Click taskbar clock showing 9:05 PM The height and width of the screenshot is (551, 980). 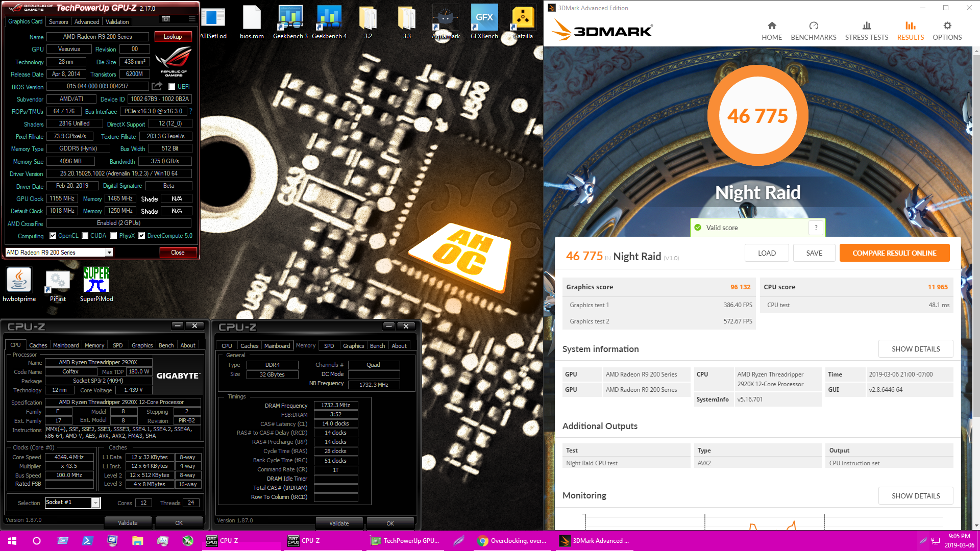pyautogui.click(x=959, y=541)
